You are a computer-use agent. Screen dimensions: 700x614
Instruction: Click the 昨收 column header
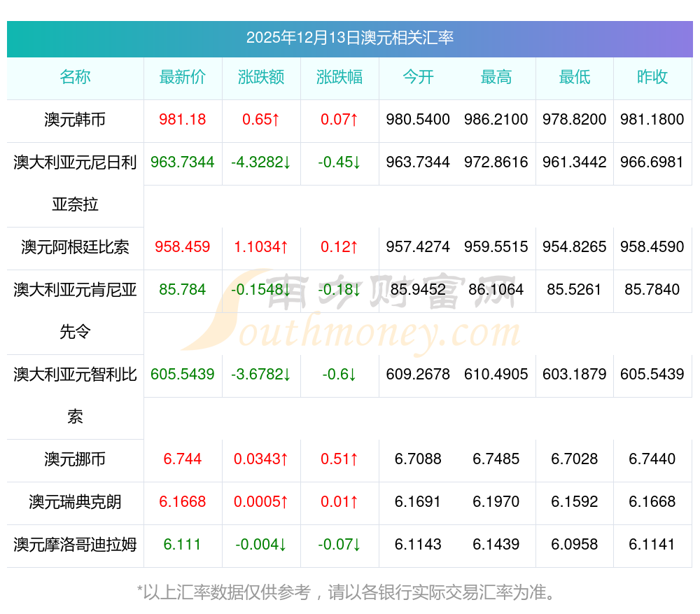[652, 78]
